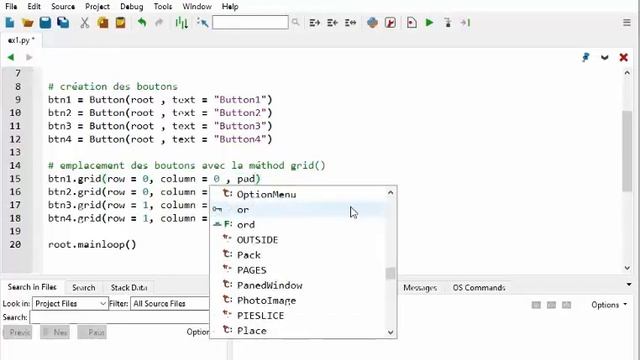
Task: Open the Edit menu
Action: [34, 7]
